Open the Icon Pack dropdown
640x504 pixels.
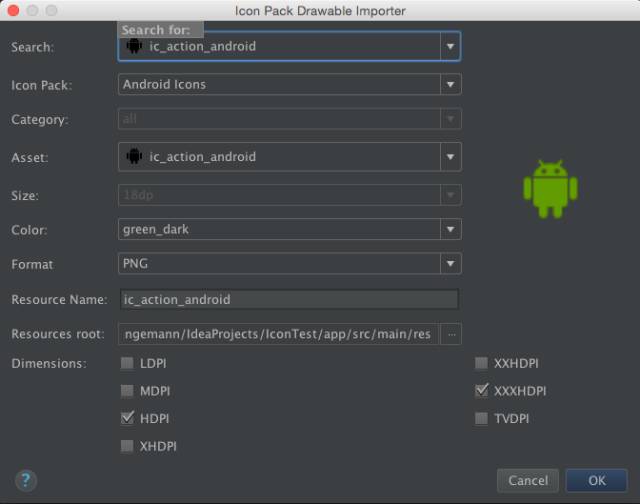pos(290,84)
